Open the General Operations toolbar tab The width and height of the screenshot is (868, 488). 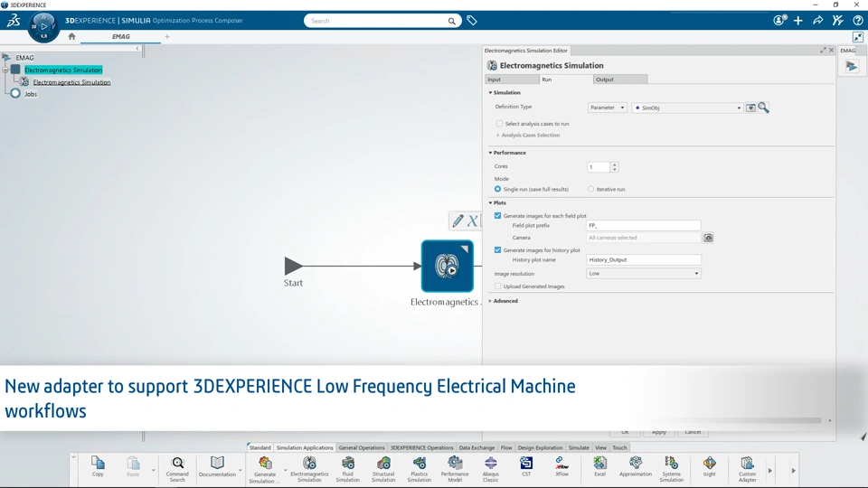[362, 447]
